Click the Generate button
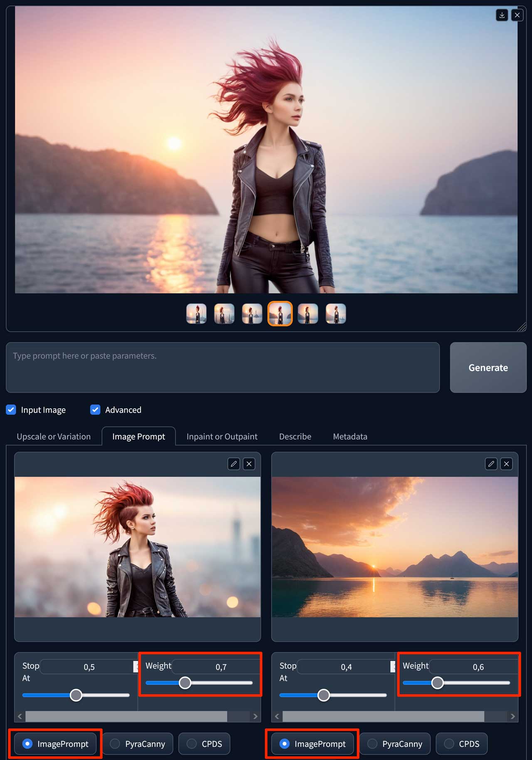The width and height of the screenshot is (532, 760). (x=488, y=367)
